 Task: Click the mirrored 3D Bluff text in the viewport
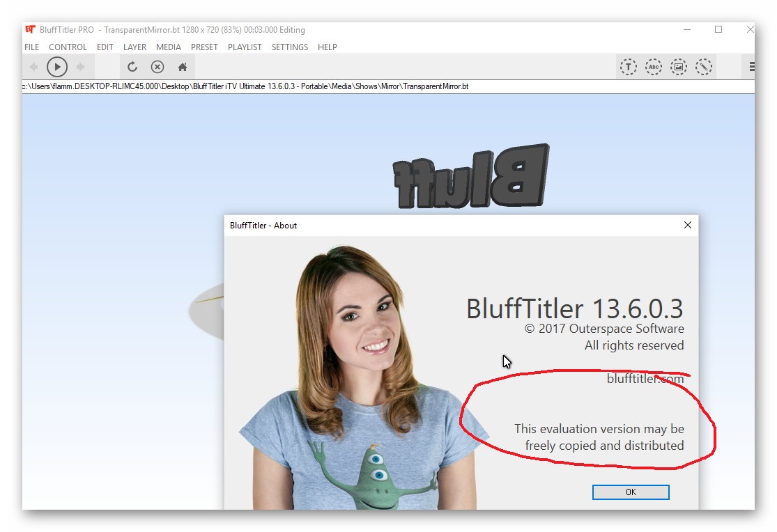point(471,176)
